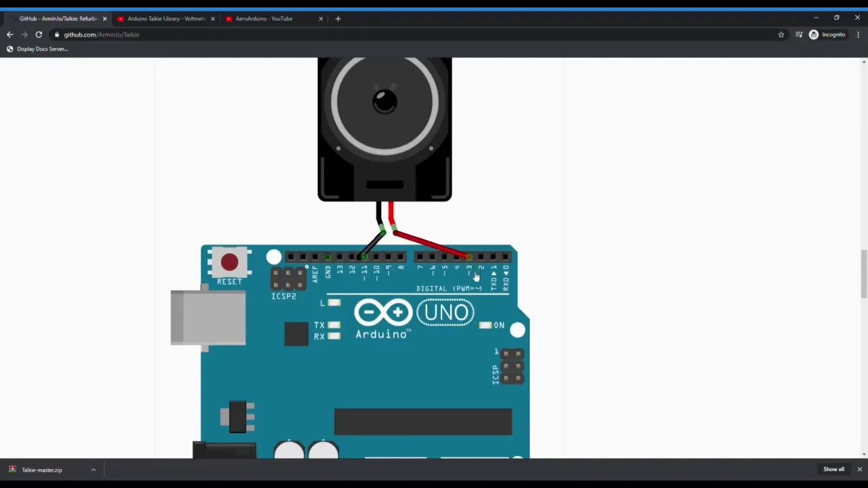Switch to AeroArduino YouTube tab
868x488 pixels.
click(x=273, y=18)
